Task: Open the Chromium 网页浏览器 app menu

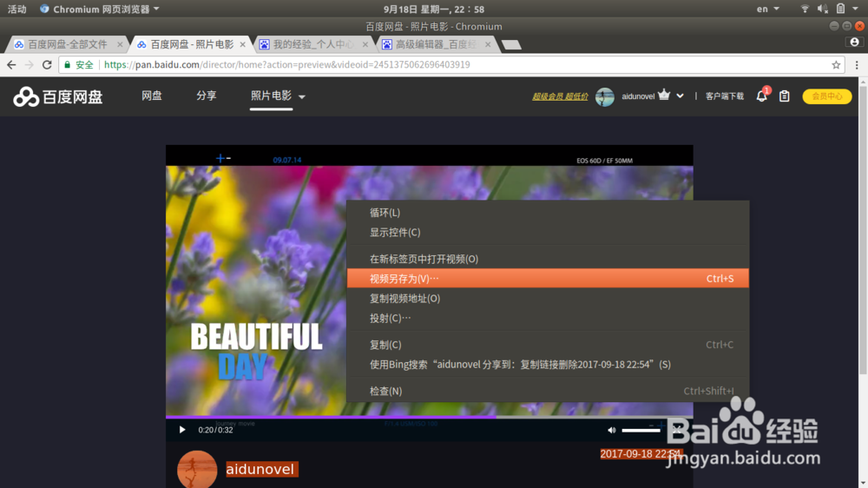Action: 99,9
